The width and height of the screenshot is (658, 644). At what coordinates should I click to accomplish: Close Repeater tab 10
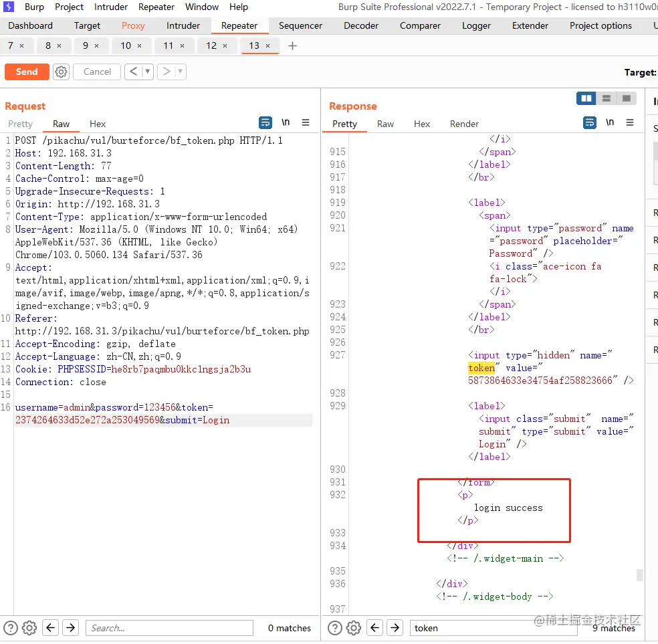click(x=139, y=45)
